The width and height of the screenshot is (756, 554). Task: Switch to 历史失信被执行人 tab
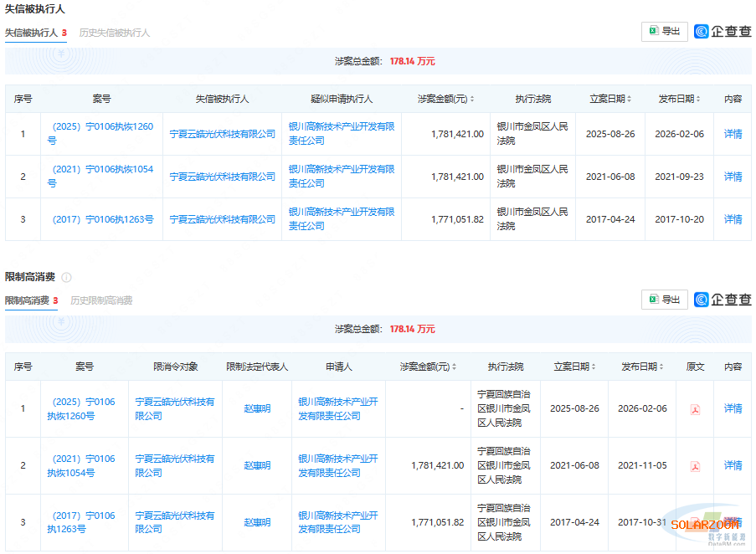click(x=115, y=33)
